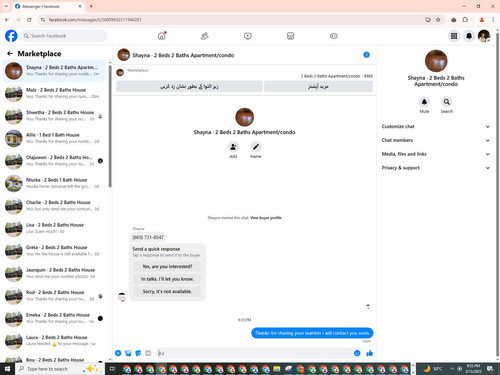This screenshot has height=375, width=500.
Task: Click the browser address bar
Action: [x=233, y=20]
